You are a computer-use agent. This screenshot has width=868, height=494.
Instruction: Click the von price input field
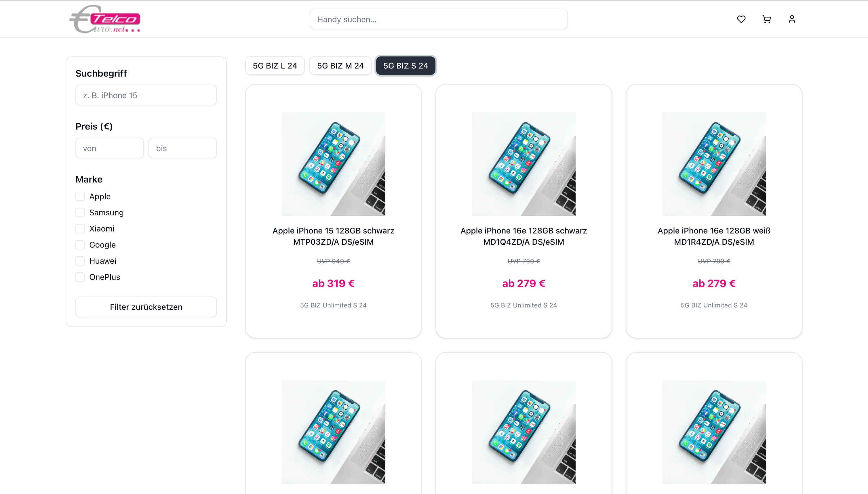pos(109,148)
